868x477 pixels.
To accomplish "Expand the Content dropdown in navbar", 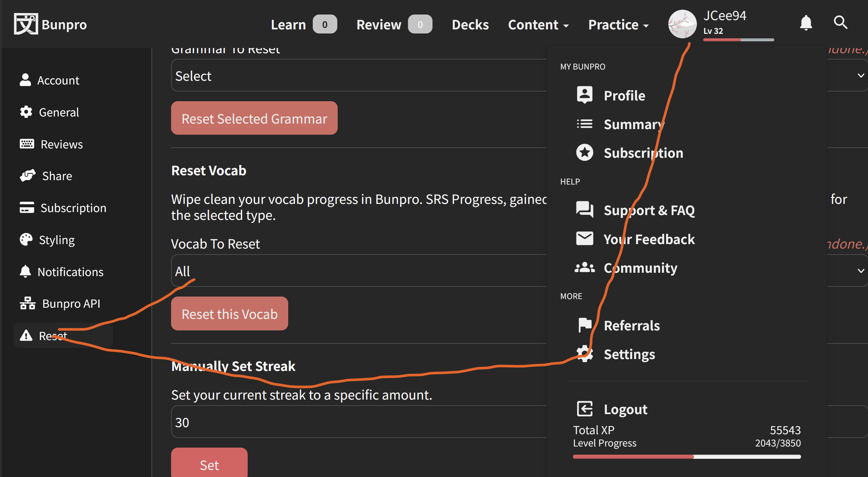I will click(538, 25).
